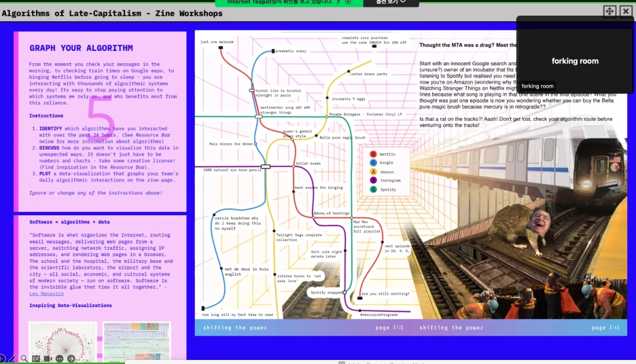Click the record indicator in green banner
This screenshot has width=636, height=364.
tap(348, 2)
